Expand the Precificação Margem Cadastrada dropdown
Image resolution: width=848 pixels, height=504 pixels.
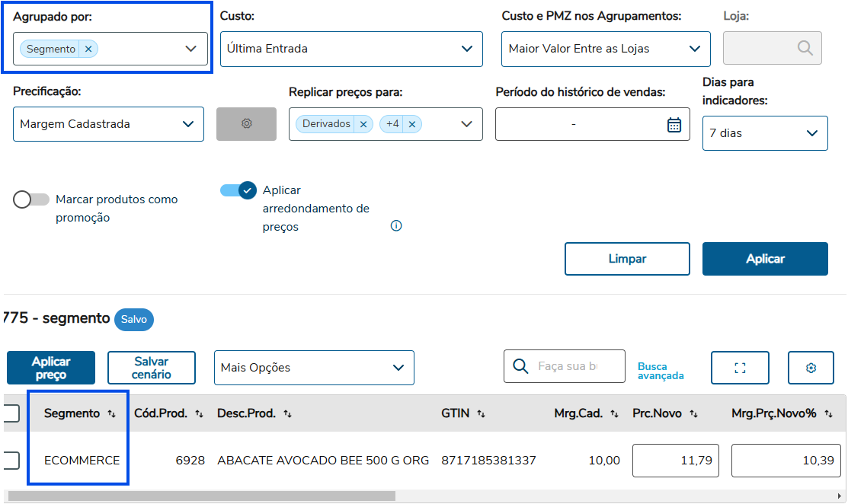click(108, 124)
